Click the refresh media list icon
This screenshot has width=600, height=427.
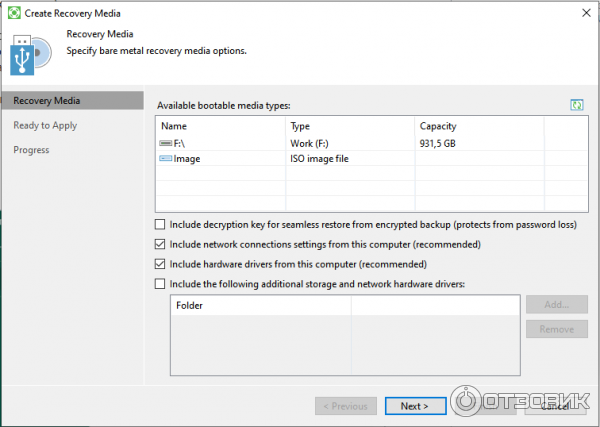(577, 105)
